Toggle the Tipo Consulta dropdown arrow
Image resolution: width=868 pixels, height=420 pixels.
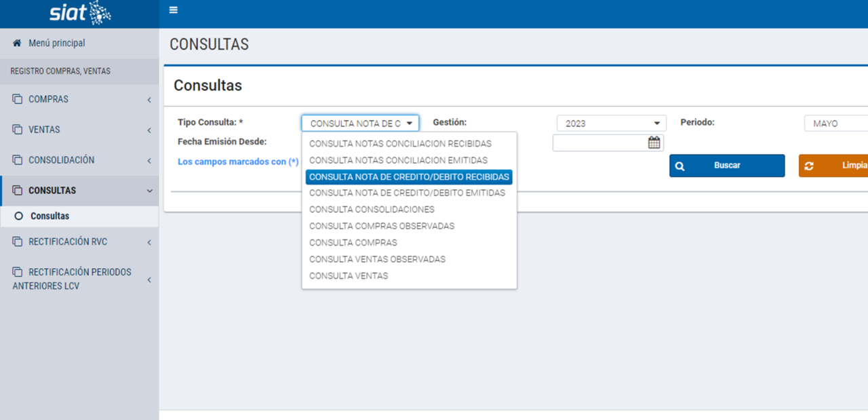[x=410, y=123]
